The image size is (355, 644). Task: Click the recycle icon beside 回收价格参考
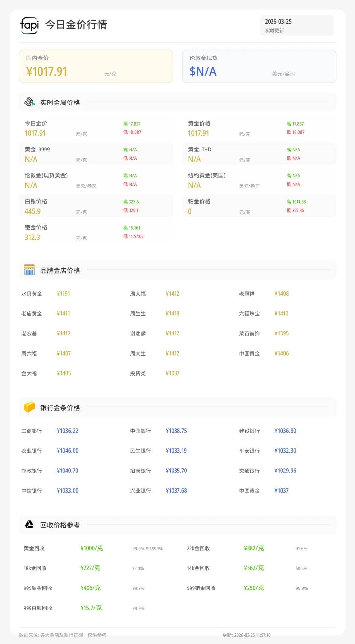coord(29,524)
